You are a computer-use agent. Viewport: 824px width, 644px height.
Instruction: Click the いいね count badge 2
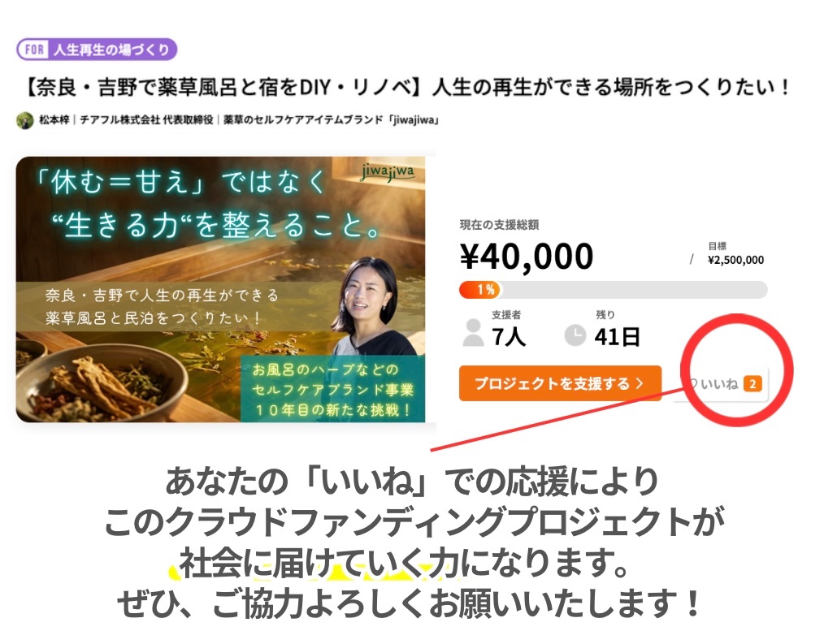[x=753, y=384]
